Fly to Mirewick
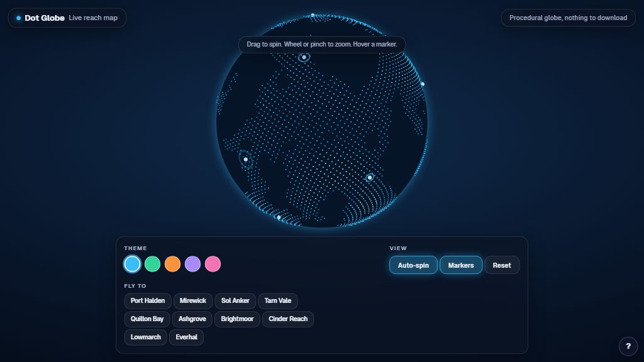The image size is (644, 362). (x=192, y=301)
